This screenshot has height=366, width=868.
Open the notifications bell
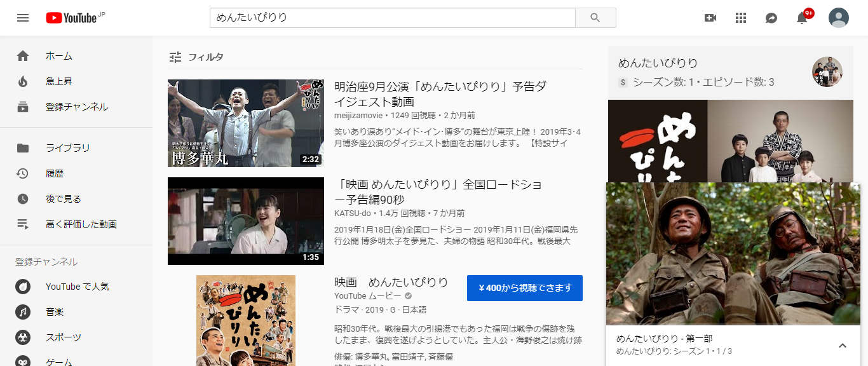pos(802,18)
